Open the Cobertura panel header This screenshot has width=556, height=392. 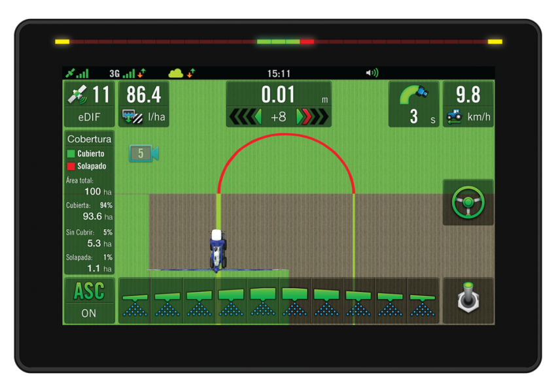(x=90, y=139)
